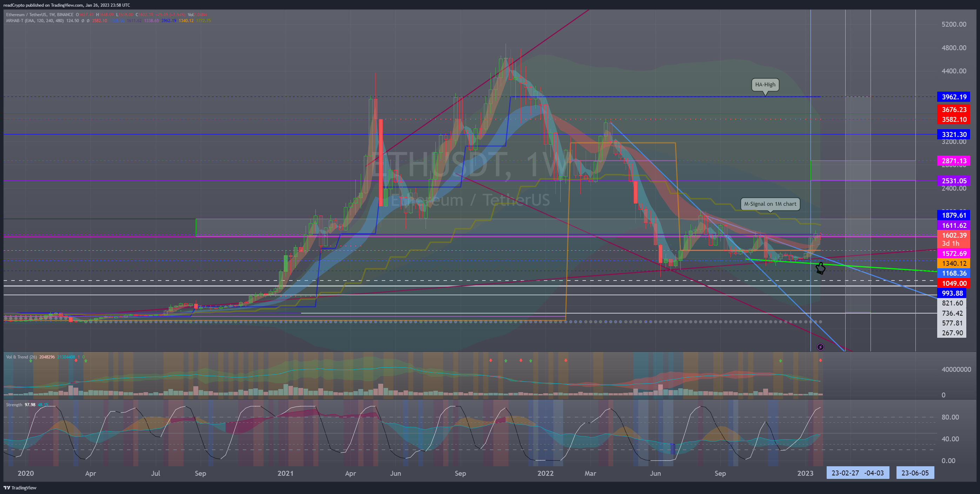
Task: Click the black pointing hand marker
Action: tap(820, 268)
